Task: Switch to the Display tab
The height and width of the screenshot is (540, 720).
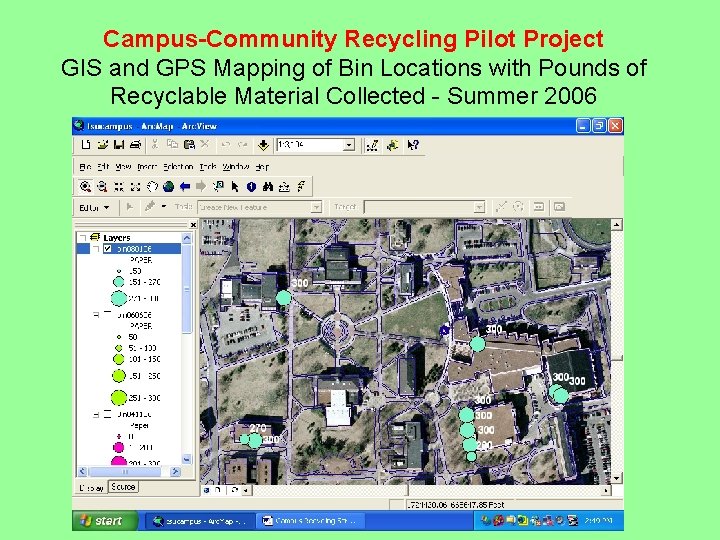Action: [x=91, y=488]
